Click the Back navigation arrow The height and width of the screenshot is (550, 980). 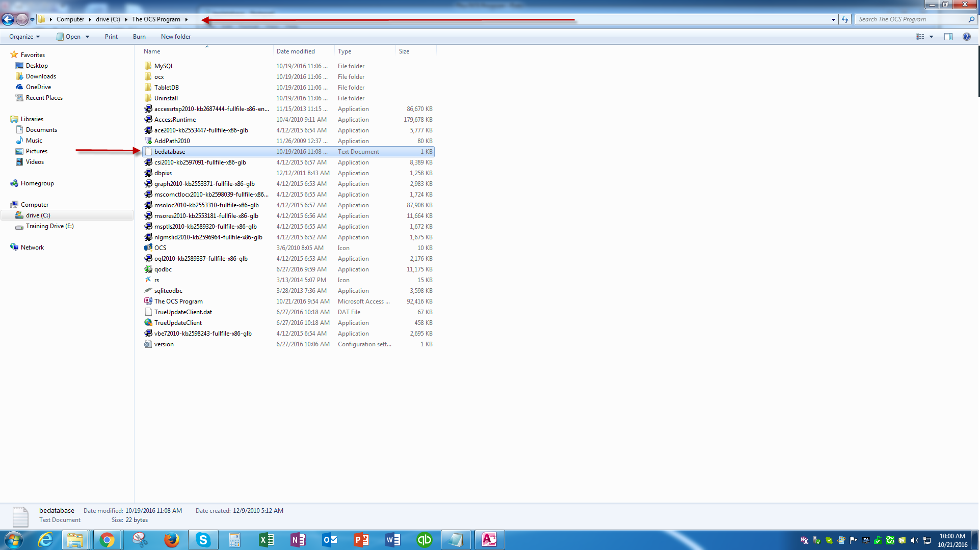[8, 19]
